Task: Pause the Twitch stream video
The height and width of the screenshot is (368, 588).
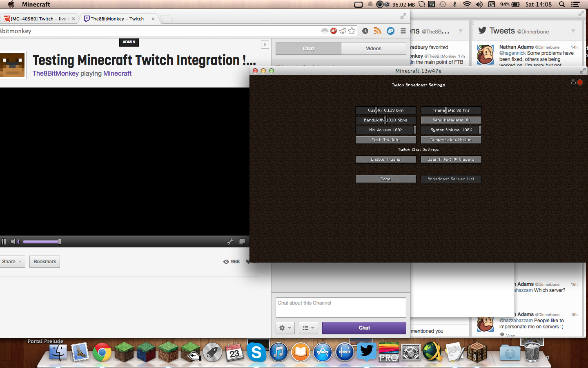Action: pyautogui.click(x=4, y=242)
